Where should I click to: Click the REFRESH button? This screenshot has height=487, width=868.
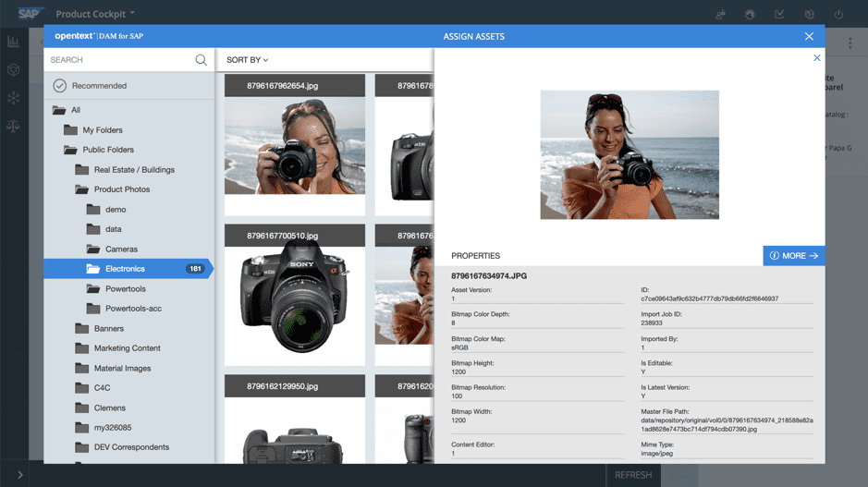[633, 475]
